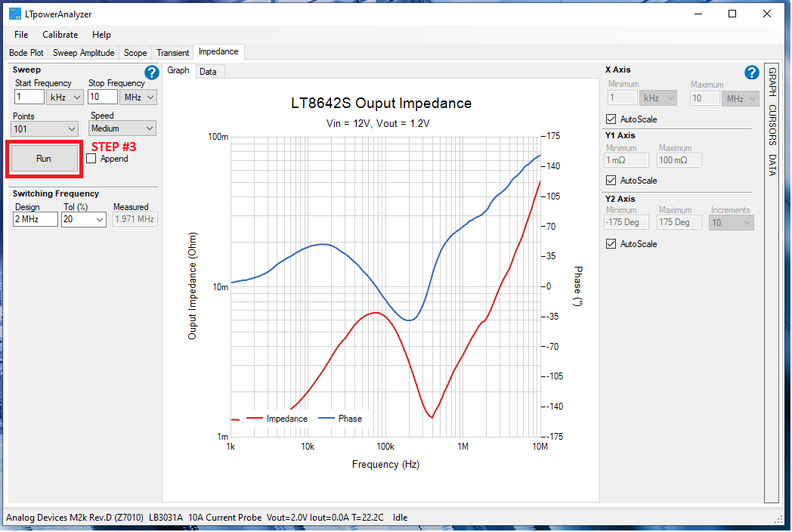Switch to the Bode Plot tab
The image size is (792, 532).
26,53
